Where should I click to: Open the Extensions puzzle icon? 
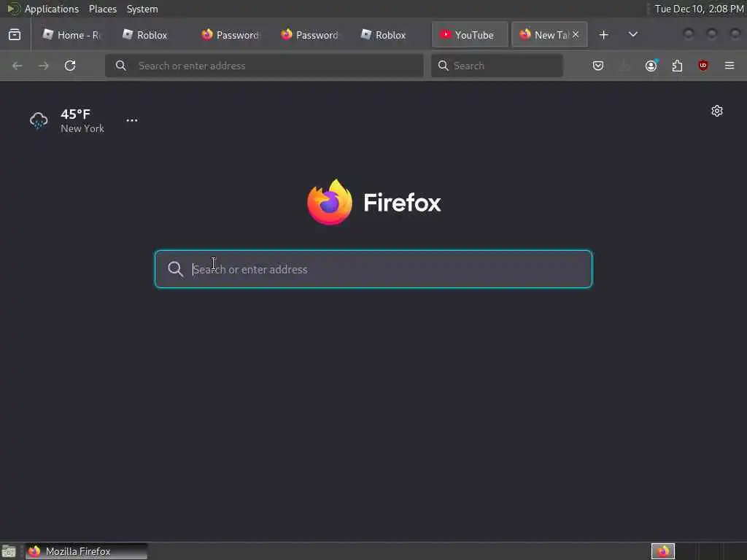pyautogui.click(x=677, y=66)
